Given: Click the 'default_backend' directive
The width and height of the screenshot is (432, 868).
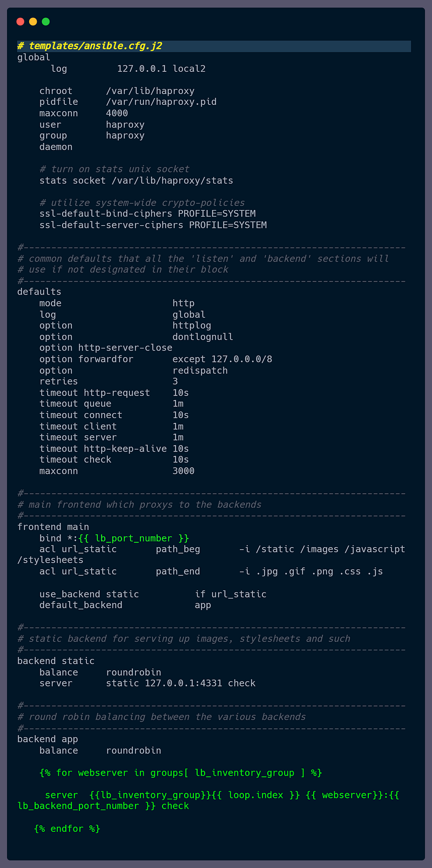Looking at the screenshot, I should point(81,604).
